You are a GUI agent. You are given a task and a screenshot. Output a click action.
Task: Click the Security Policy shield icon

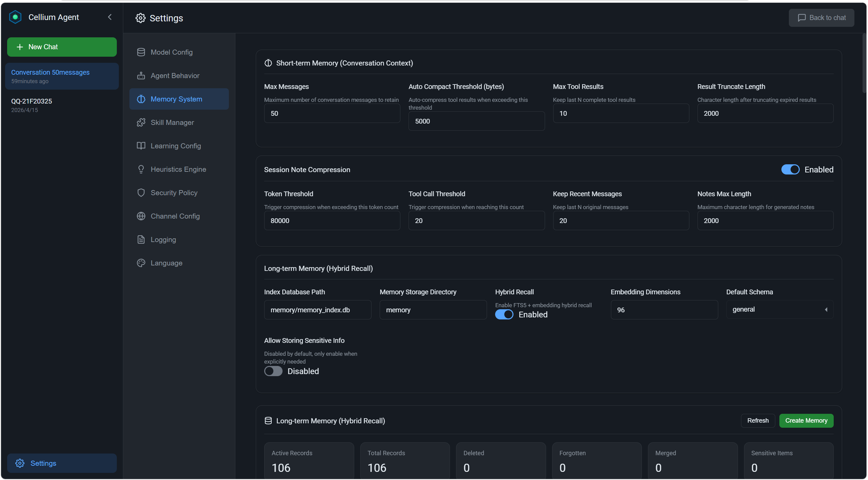141,193
